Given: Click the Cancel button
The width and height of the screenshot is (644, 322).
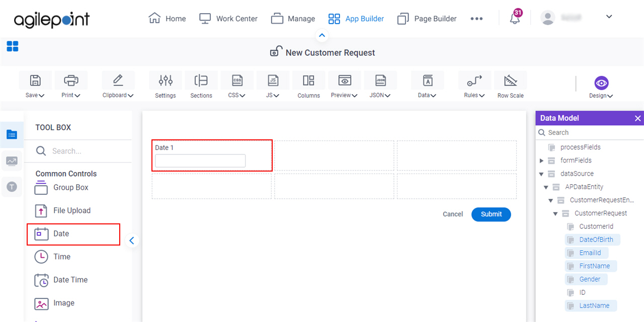Looking at the screenshot, I should (x=453, y=214).
